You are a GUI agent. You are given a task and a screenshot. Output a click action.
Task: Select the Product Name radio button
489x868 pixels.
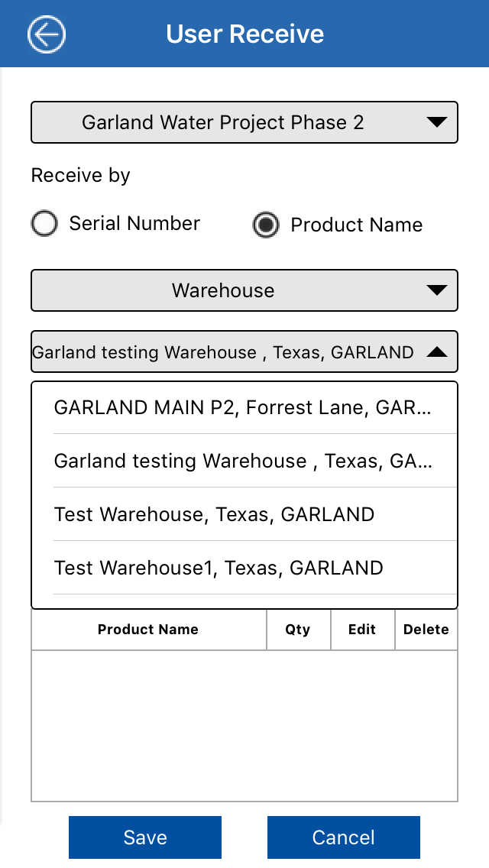pyautogui.click(x=266, y=225)
